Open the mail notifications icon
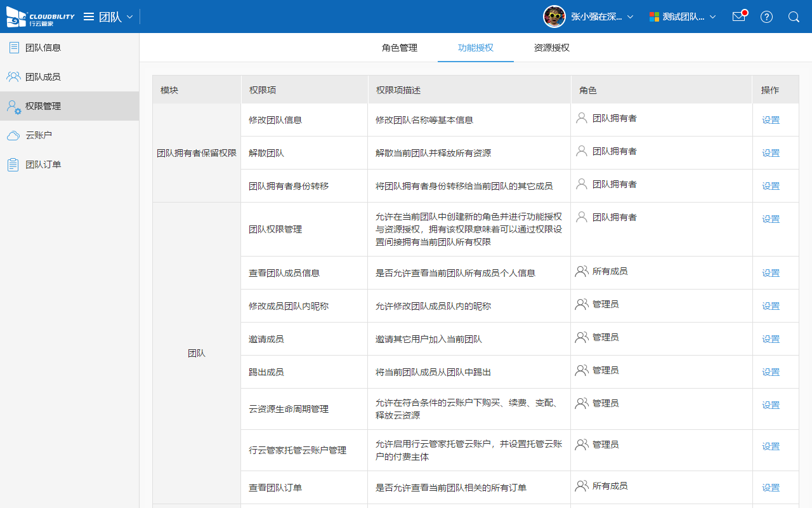812x508 pixels. [x=739, y=17]
